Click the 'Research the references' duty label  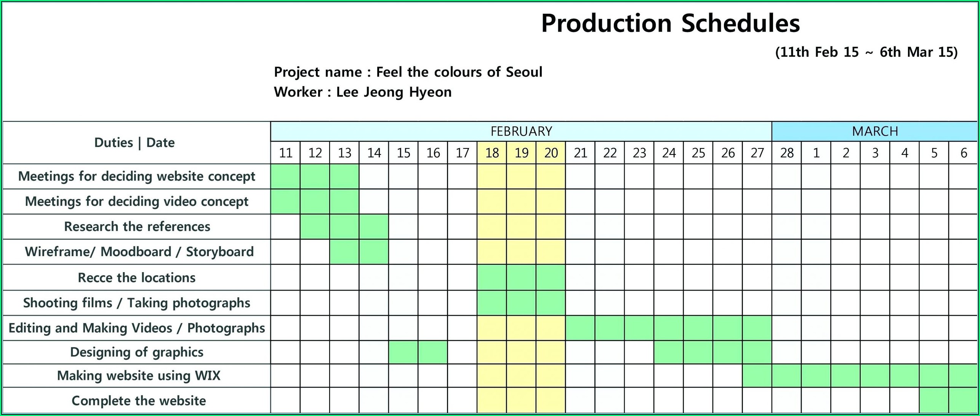[137, 226]
